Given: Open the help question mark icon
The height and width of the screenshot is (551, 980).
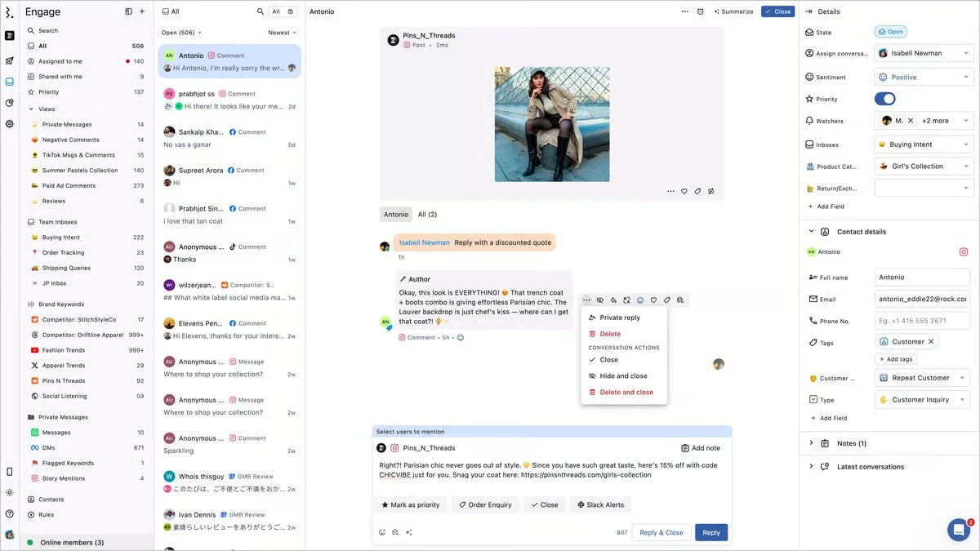Looking at the screenshot, I should pyautogui.click(x=9, y=513).
